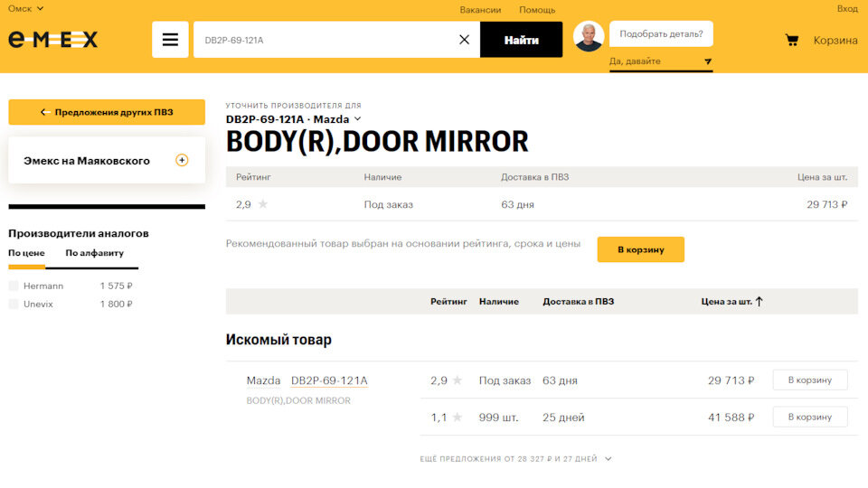Click 63 дня delivery in summary row
This screenshot has width=868, height=488.
tap(517, 205)
